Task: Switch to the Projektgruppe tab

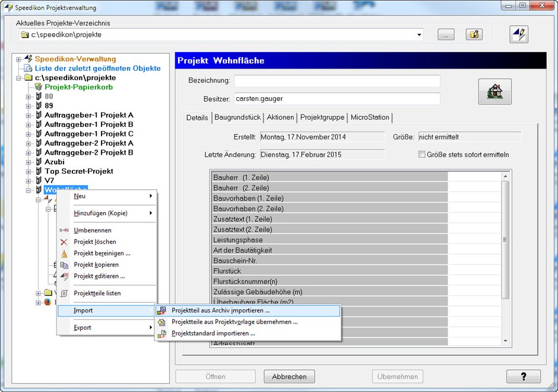Action: (x=322, y=117)
